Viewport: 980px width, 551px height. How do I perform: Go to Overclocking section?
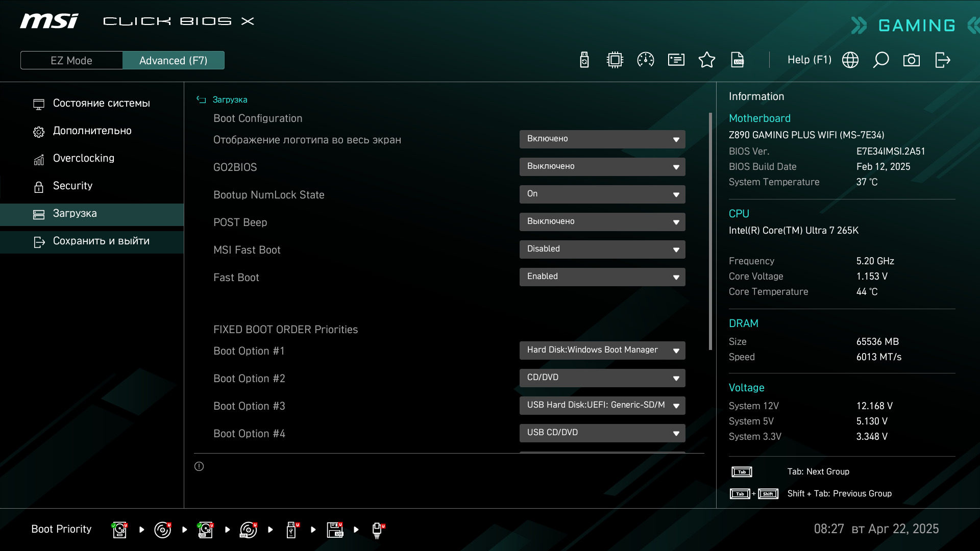coord(92,159)
